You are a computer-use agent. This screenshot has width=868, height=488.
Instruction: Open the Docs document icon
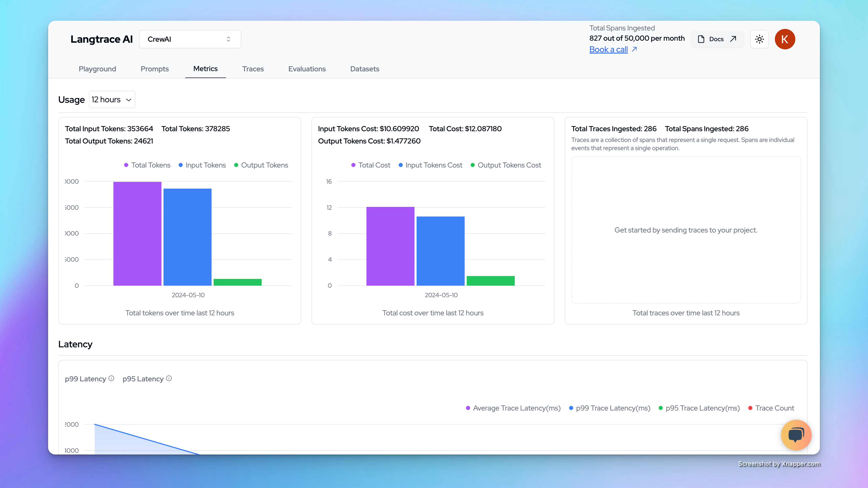[x=701, y=39]
